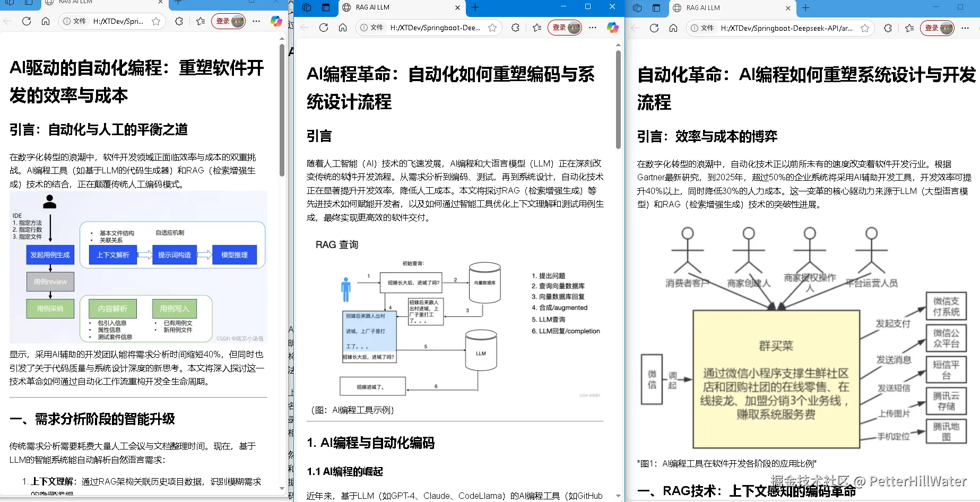This screenshot has width=980, height=502.
Task: Click subheading 1.1 AI编程的崛起
Action: 345,471
